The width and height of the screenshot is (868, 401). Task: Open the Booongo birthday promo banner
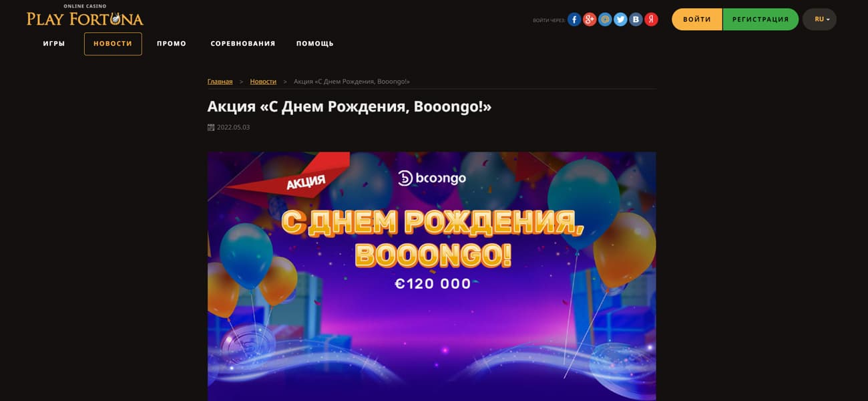pos(431,276)
